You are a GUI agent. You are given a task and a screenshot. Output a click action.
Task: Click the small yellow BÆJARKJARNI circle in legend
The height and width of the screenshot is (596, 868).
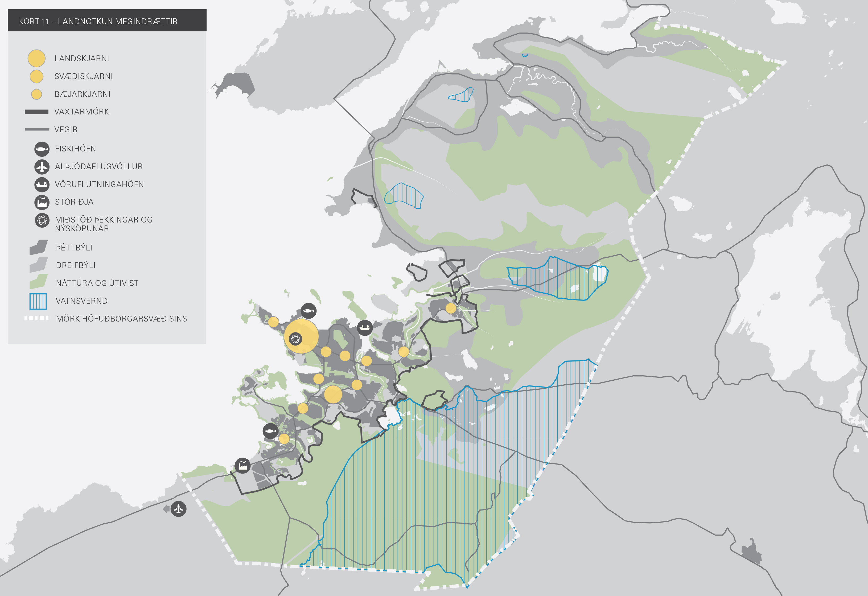point(37,94)
